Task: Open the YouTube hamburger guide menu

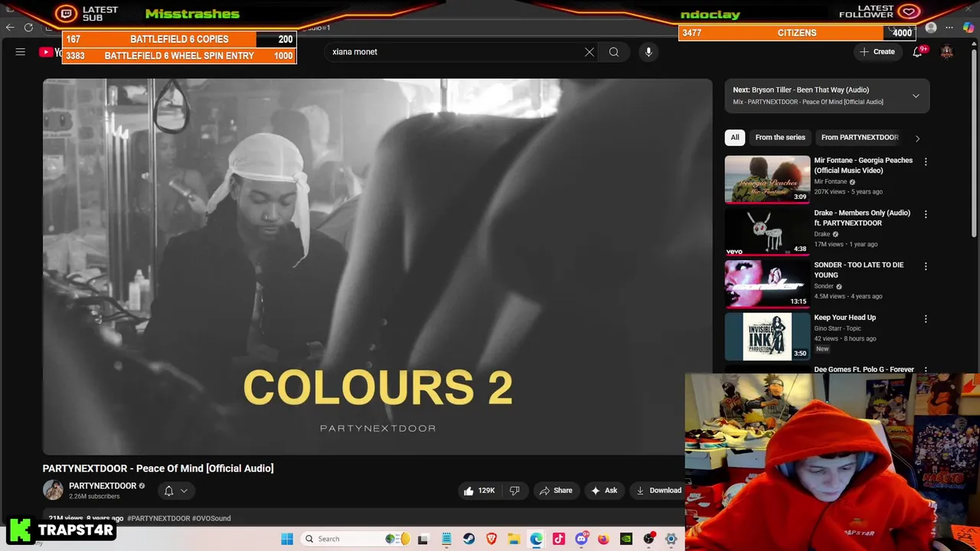Action: tap(21, 52)
